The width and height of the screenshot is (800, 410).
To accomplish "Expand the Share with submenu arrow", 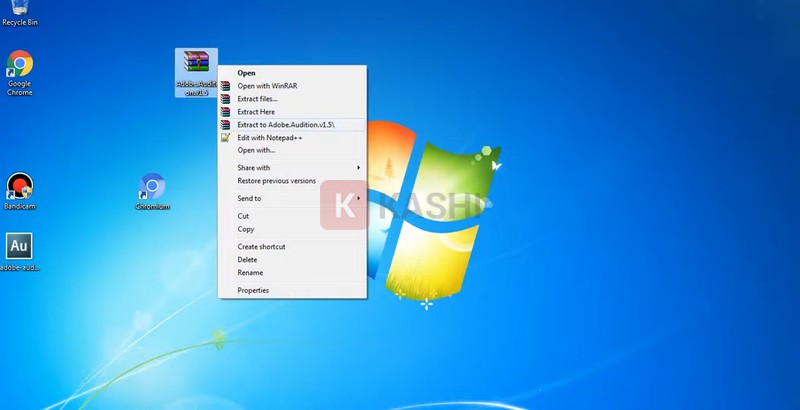I will pos(358,168).
